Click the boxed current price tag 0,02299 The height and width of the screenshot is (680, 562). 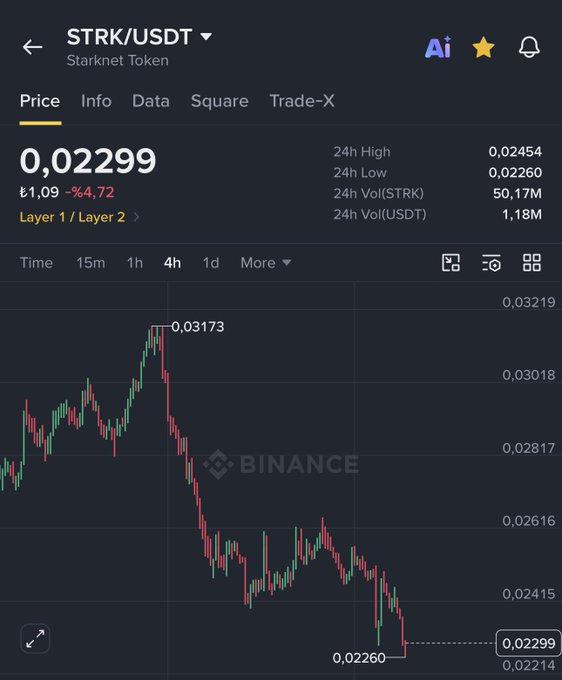click(x=529, y=643)
